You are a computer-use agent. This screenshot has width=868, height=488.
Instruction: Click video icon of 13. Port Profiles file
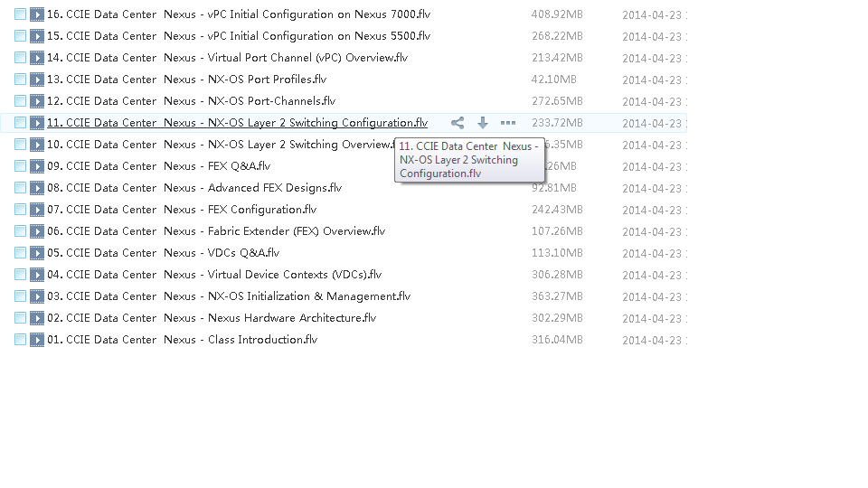tap(37, 80)
